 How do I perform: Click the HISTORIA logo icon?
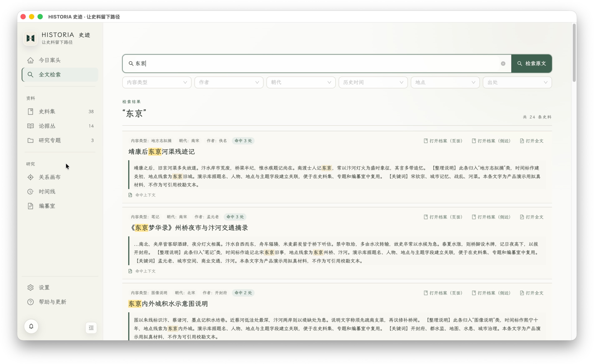(30, 38)
